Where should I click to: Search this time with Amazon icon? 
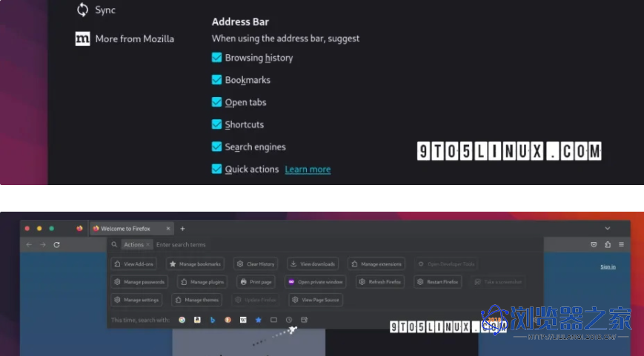[197, 320]
